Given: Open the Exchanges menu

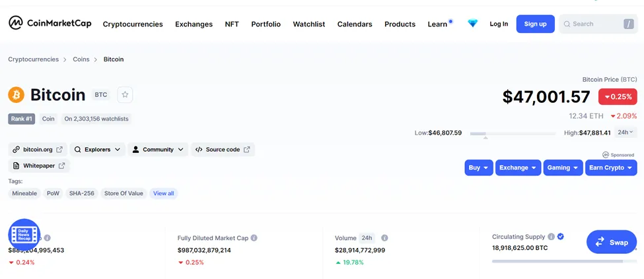Looking at the screenshot, I should (194, 24).
